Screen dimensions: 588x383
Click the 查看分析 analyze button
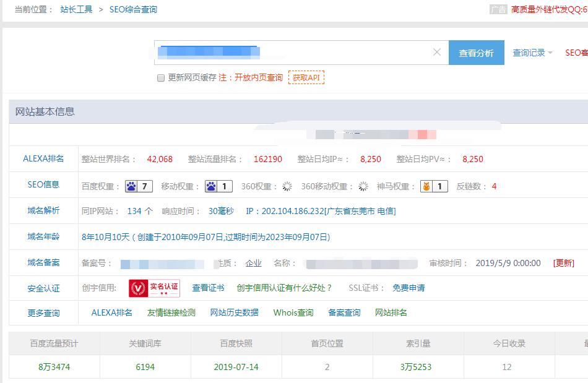coord(477,52)
